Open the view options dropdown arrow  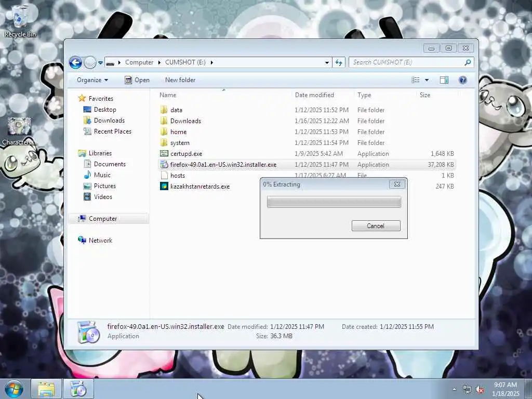click(427, 80)
